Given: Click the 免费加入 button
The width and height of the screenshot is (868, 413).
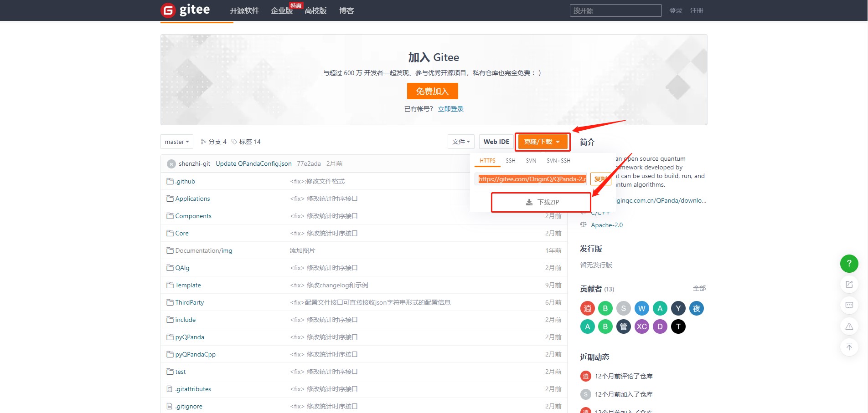Looking at the screenshot, I should click(x=433, y=91).
